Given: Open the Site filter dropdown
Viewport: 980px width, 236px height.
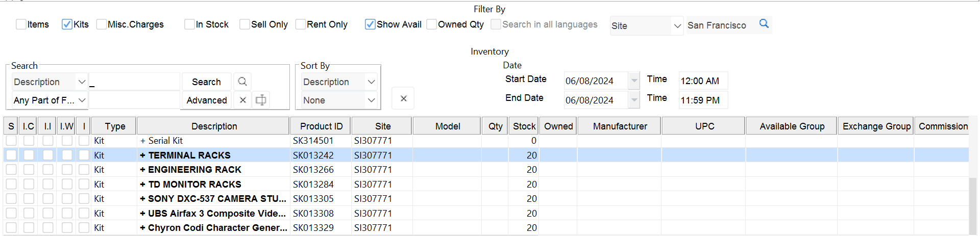Looking at the screenshot, I should [677, 26].
